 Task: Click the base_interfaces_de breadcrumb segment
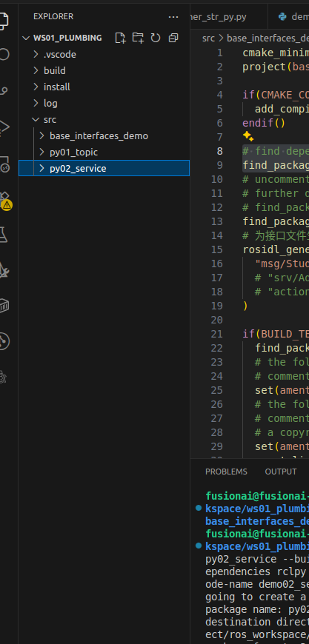click(x=268, y=38)
